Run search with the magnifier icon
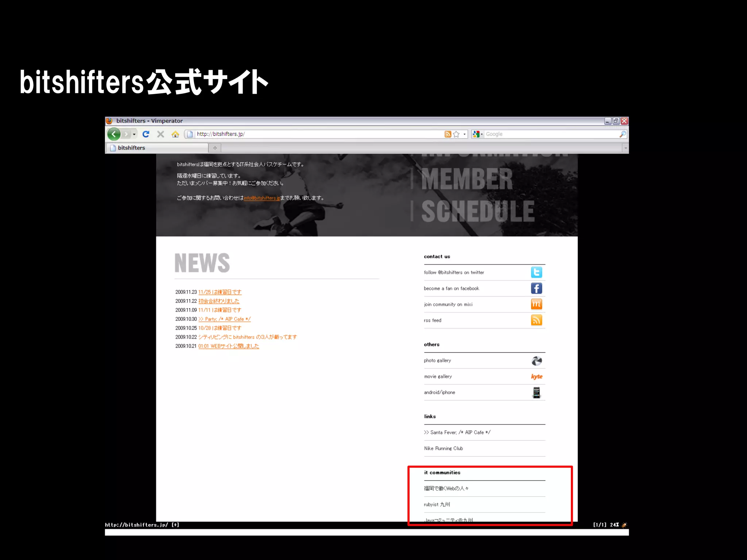This screenshot has width=747, height=560. (x=623, y=134)
